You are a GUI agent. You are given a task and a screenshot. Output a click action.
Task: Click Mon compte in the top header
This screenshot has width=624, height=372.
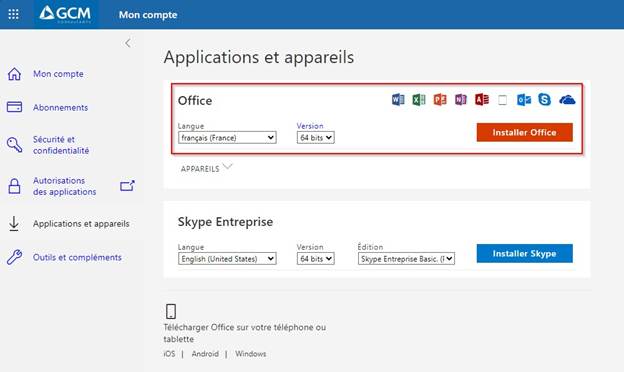pyautogui.click(x=148, y=15)
